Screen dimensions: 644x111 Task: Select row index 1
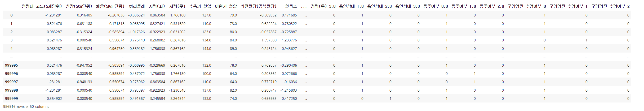click(11, 24)
